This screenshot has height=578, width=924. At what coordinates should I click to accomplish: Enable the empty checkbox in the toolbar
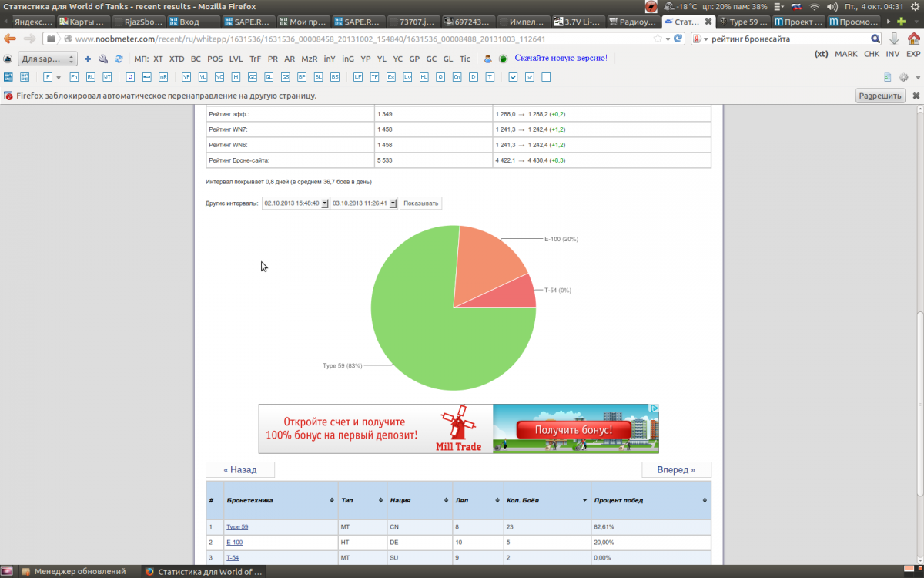546,77
